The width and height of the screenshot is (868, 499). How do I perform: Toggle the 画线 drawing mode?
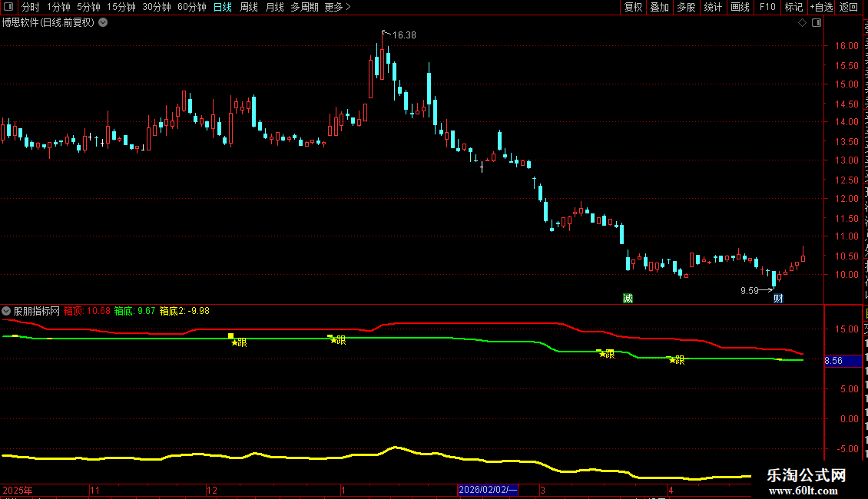click(740, 7)
